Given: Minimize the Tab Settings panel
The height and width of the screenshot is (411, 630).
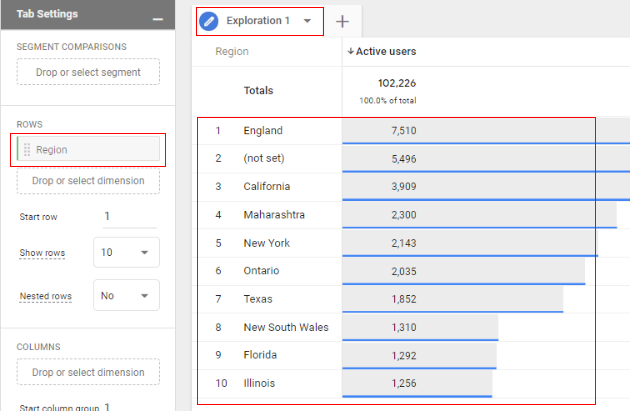Looking at the screenshot, I should [158, 19].
